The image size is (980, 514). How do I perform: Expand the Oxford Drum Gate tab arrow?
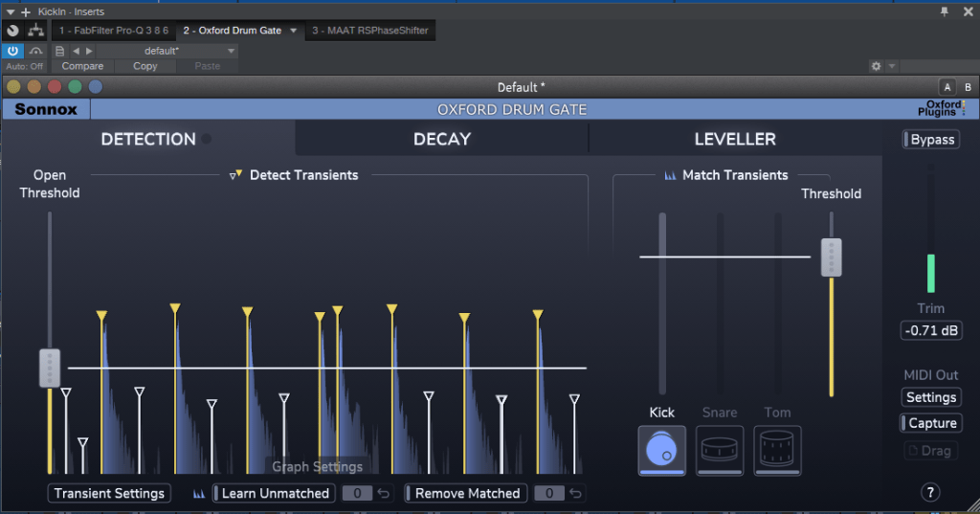[x=294, y=31]
